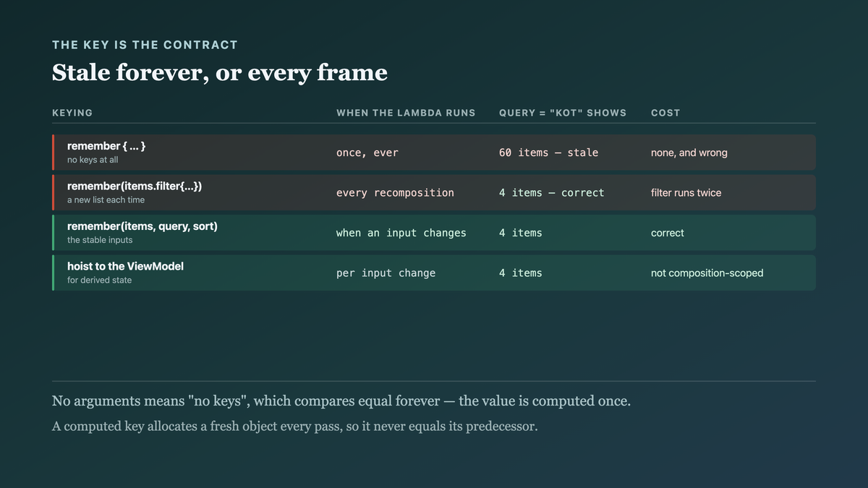
Task: Click the 'when an input changes' cell
Action: pyautogui.click(x=401, y=233)
